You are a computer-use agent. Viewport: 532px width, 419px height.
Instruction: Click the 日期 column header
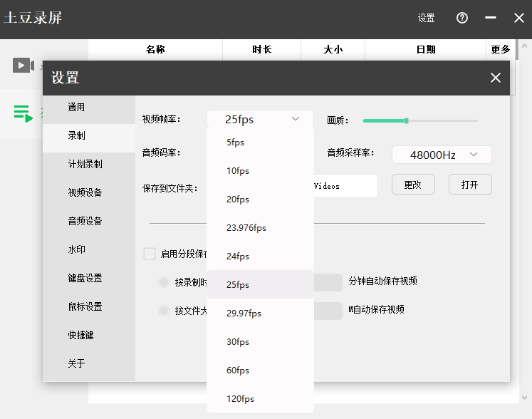[x=426, y=50]
